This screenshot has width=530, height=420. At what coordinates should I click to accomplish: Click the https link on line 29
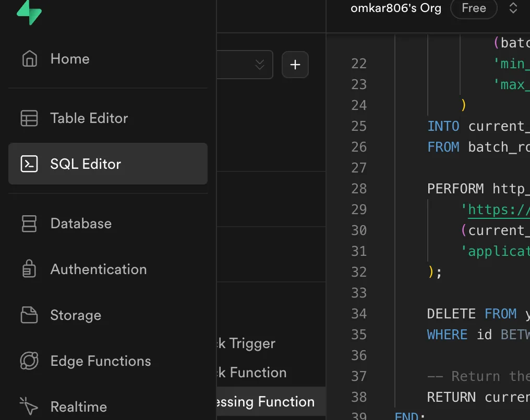(499, 209)
